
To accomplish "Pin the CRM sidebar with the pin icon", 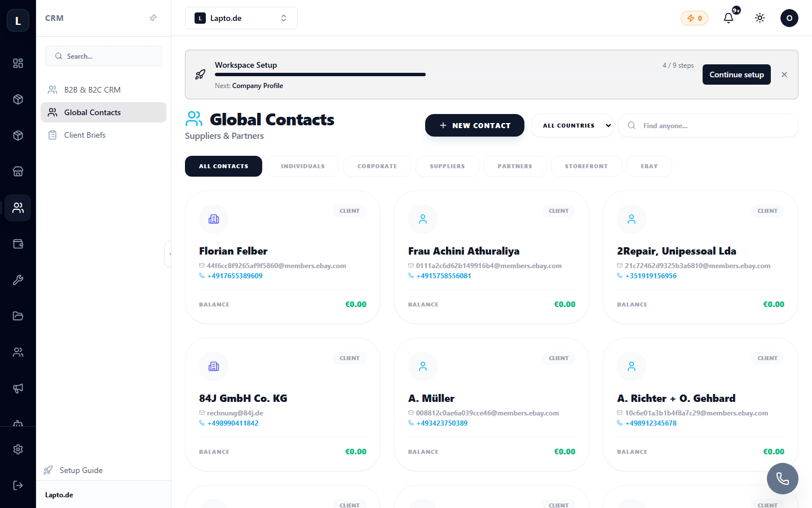I will pos(153,18).
